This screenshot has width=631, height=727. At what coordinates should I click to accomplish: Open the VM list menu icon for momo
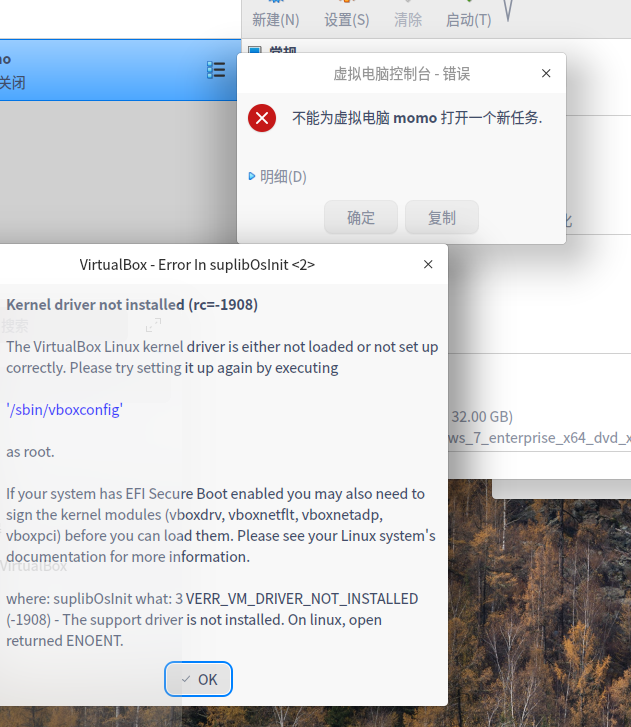(x=216, y=70)
